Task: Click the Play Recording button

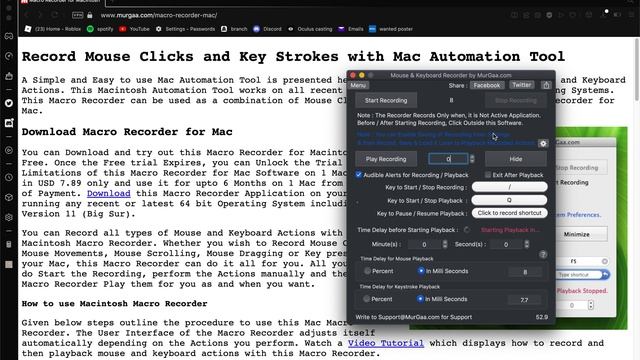Action: click(386, 159)
